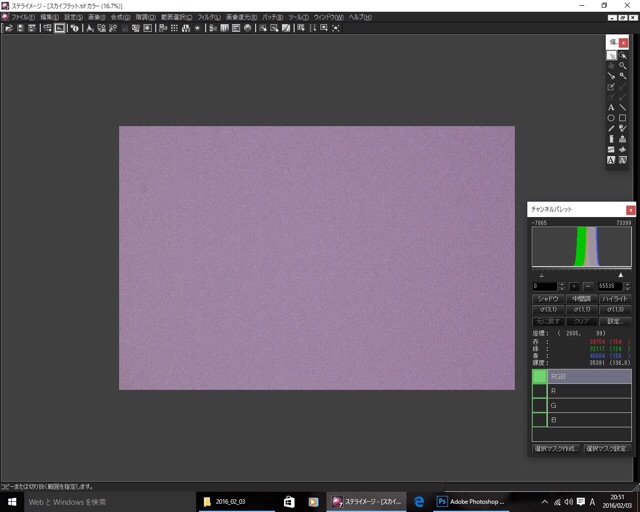
Task: Click the plus (+) range button
Action: point(574,286)
